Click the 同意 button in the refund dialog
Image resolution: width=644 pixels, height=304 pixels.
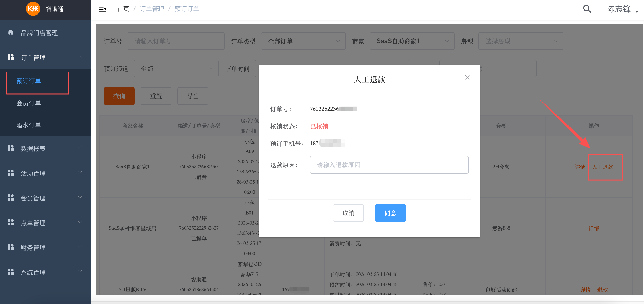390,213
